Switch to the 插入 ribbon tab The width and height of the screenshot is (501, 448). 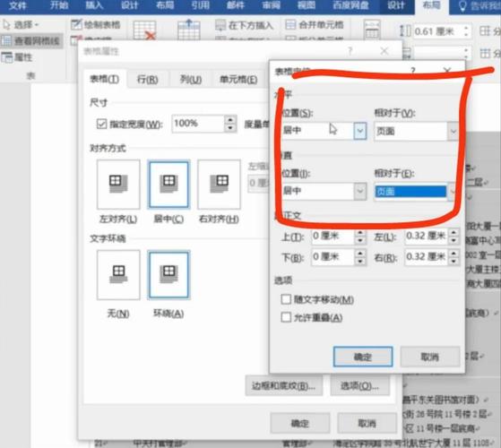(x=95, y=5)
